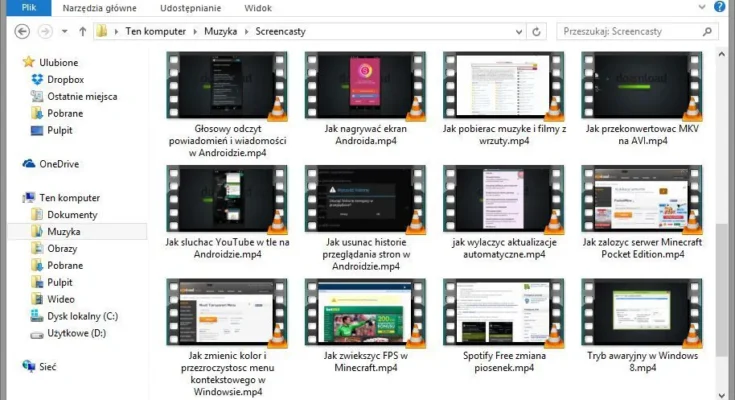This screenshot has width=735, height=400.
Task: Go up one folder level arrow
Action: click(x=82, y=31)
